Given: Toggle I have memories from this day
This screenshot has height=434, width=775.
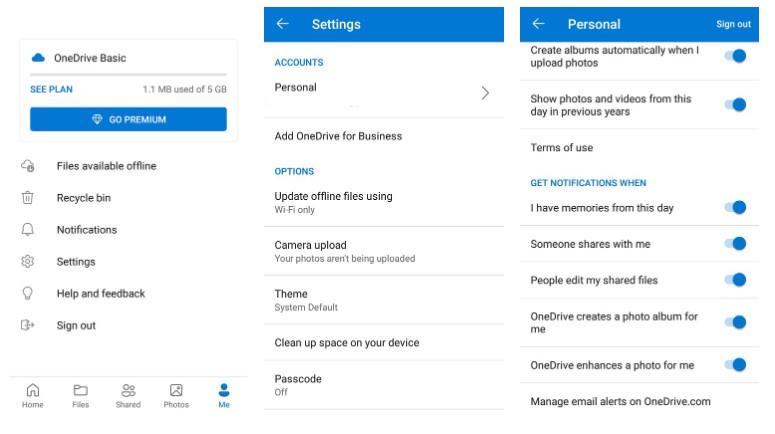Looking at the screenshot, I should [735, 208].
